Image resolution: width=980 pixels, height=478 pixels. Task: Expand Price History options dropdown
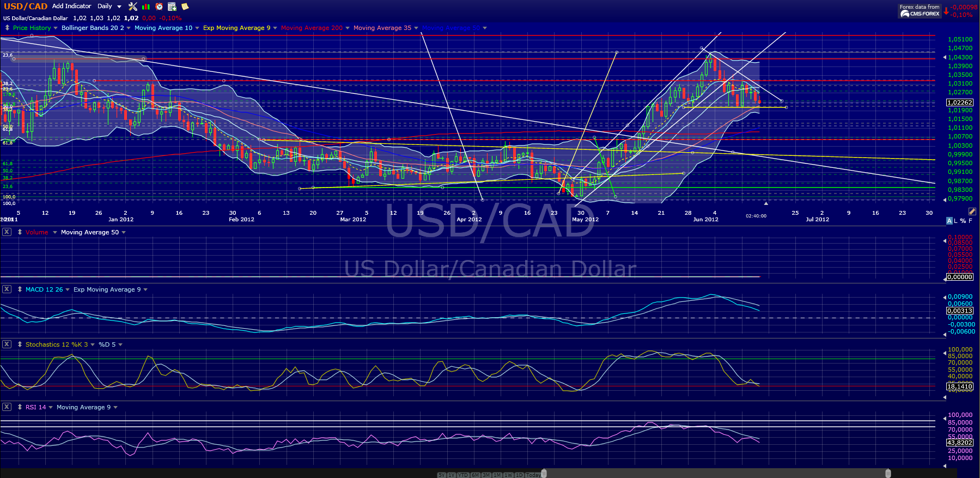point(56,28)
